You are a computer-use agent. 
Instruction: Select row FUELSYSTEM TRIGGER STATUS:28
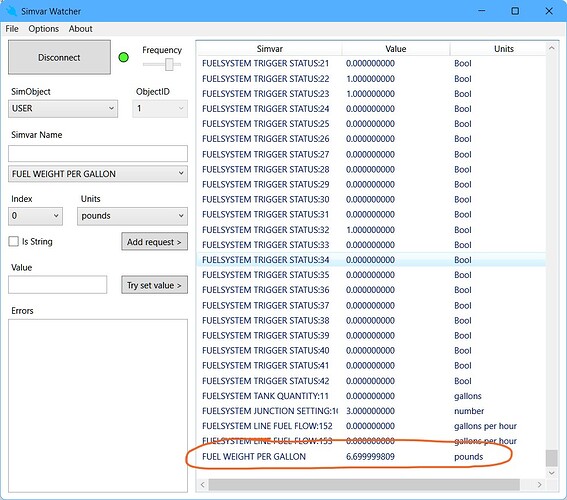click(372, 170)
